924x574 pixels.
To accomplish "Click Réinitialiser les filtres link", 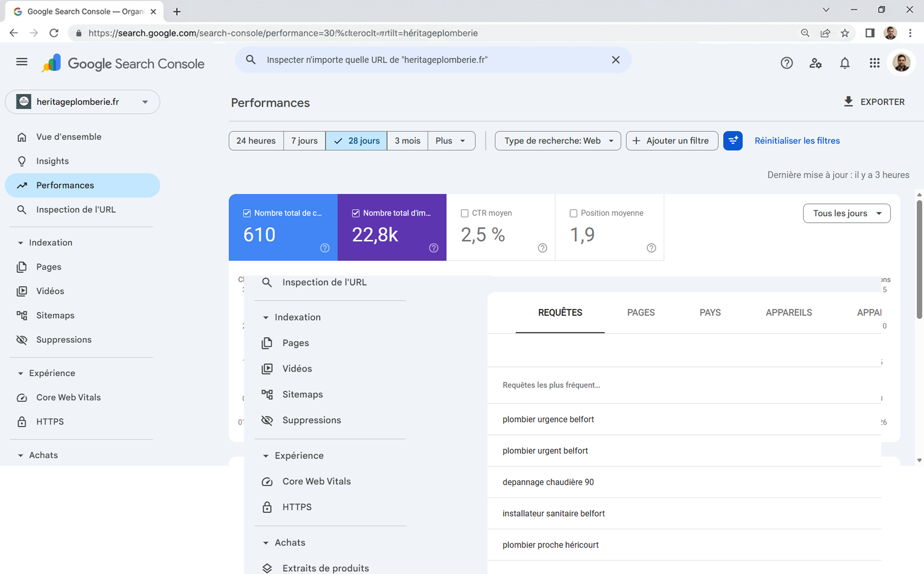I will point(797,141).
